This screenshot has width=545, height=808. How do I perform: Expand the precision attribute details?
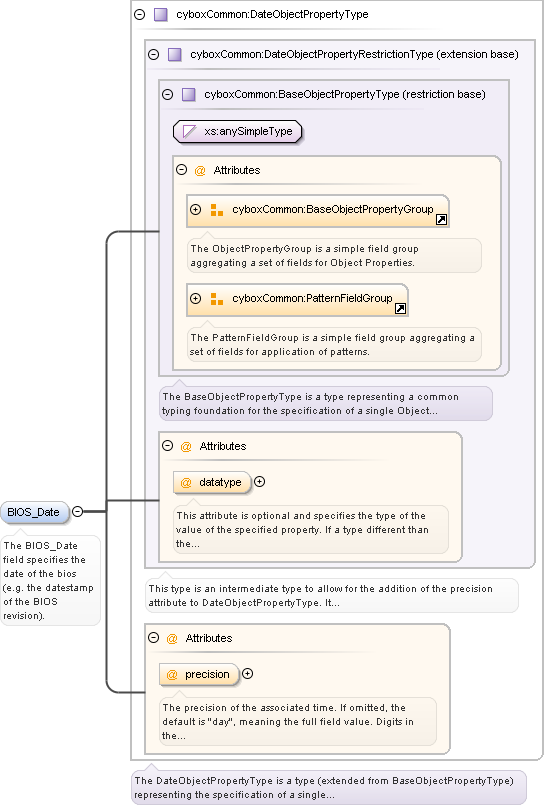[x=247, y=674]
